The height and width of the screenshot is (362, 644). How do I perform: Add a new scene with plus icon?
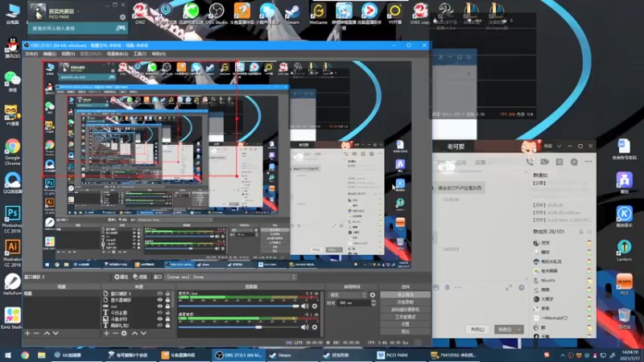[x=27, y=333]
